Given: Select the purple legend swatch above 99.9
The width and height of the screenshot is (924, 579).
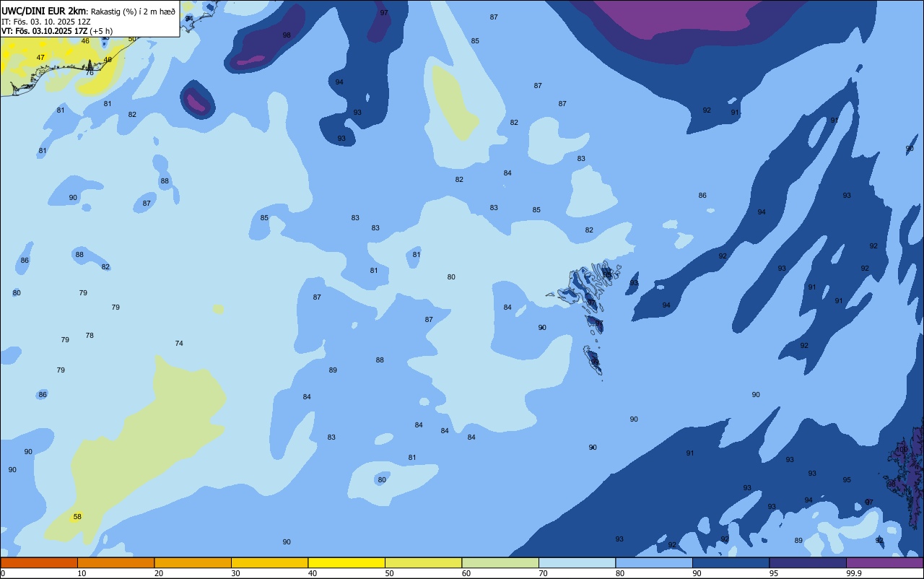Looking at the screenshot, I should [x=884, y=562].
